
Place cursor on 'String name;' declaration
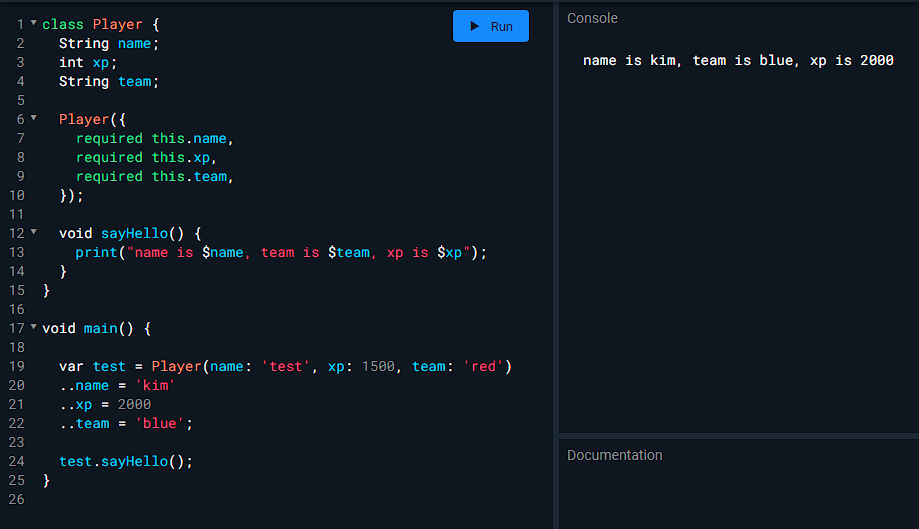(108, 43)
